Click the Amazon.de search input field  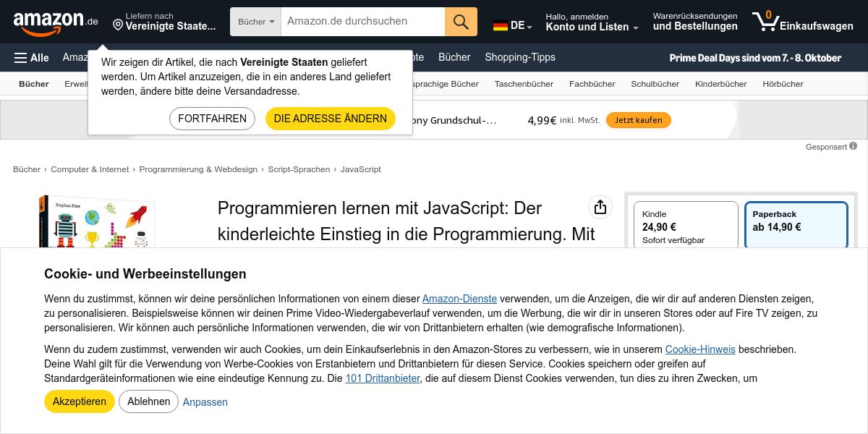coord(363,22)
